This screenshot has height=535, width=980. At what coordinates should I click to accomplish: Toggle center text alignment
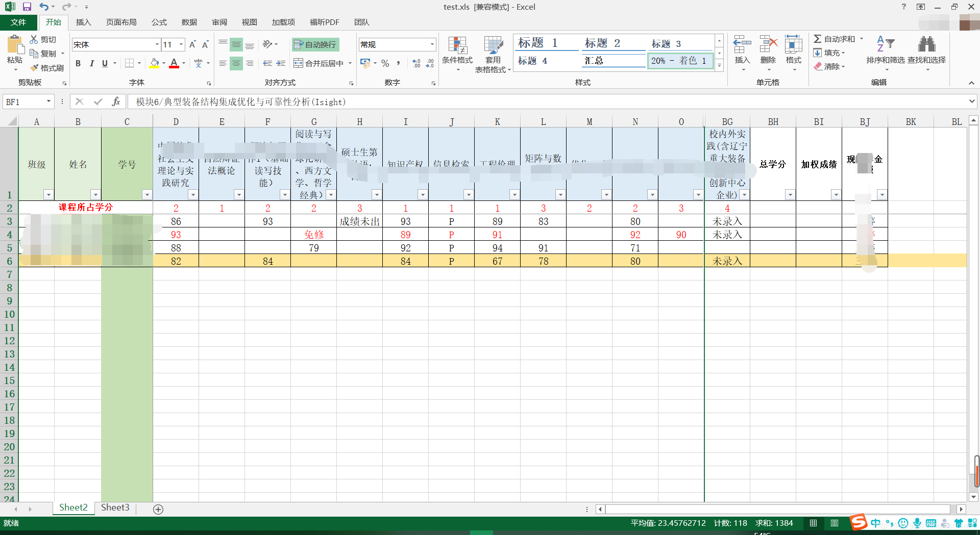pos(236,63)
